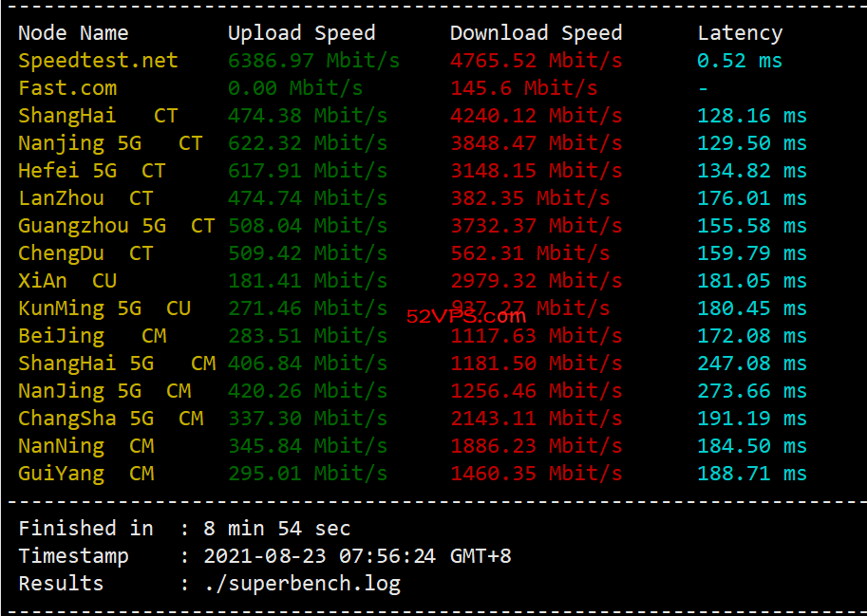This screenshot has width=867, height=616.
Task: Click the 134.82 ms latency value
Action: tap(752, 171)
